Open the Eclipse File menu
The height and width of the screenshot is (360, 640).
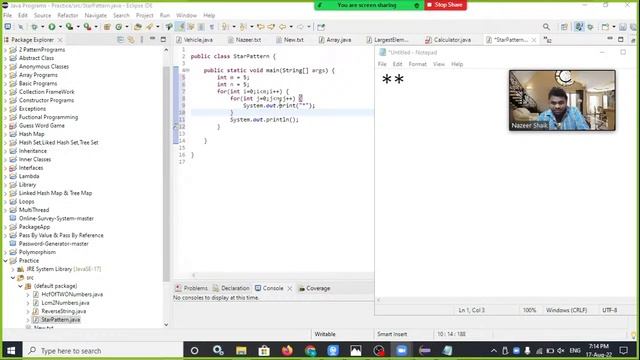8,15
